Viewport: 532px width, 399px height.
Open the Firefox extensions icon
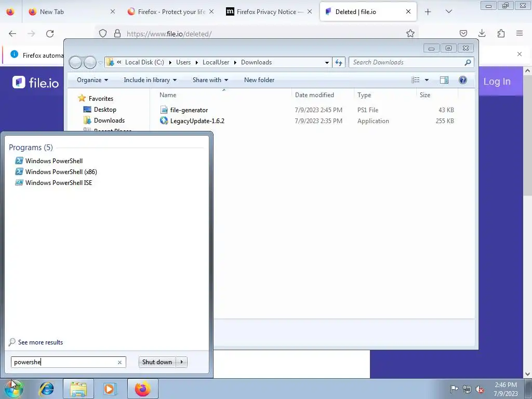point(501,33)
